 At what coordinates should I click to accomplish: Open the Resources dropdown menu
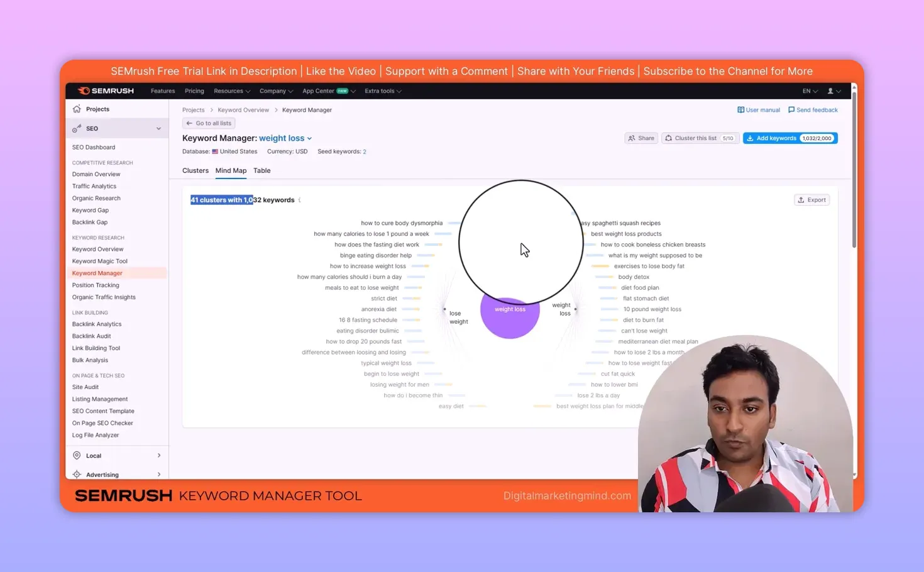[x=232, y=91]
